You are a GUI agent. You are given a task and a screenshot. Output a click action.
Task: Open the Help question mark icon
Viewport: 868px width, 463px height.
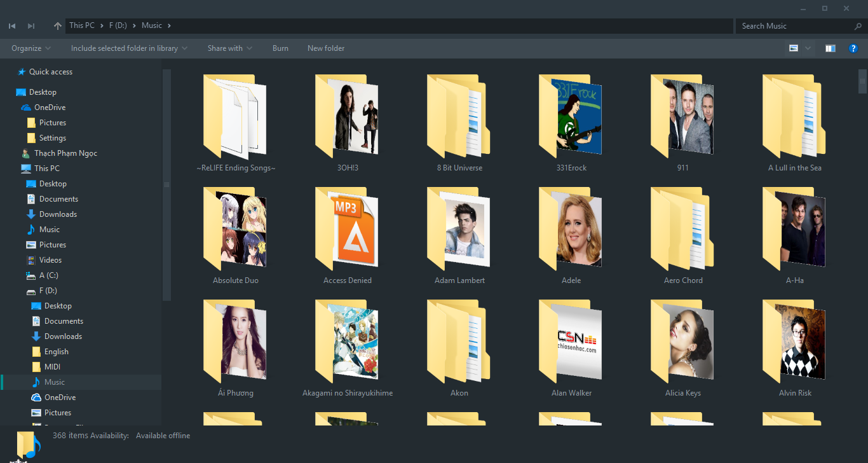(x=853, y=48)
